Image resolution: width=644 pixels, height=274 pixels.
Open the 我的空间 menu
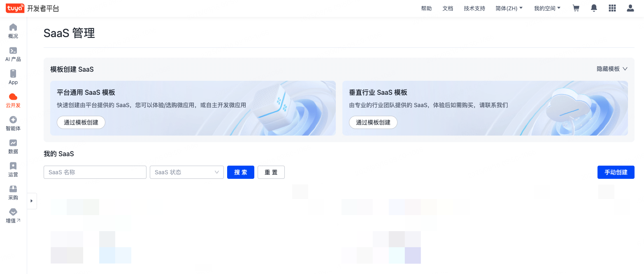tap(547, 8)
